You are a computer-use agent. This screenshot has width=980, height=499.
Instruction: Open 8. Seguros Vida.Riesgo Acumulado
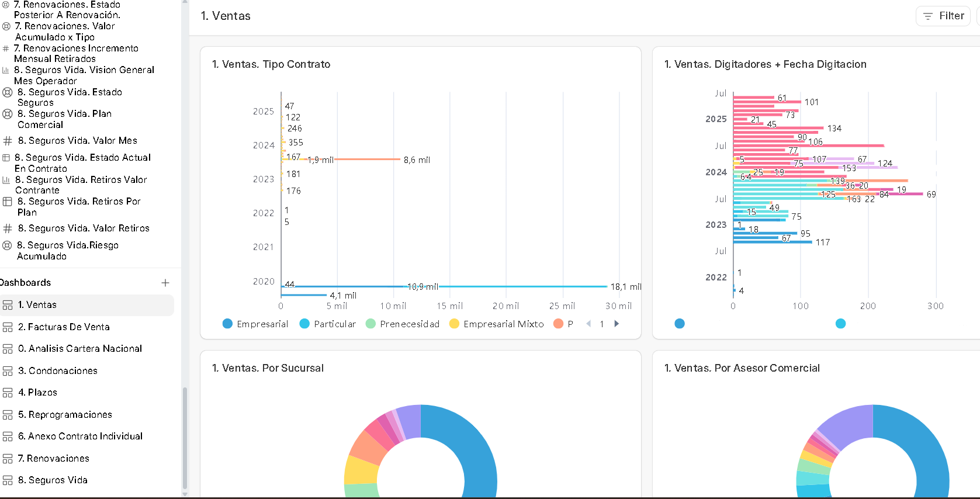[68, 251]
